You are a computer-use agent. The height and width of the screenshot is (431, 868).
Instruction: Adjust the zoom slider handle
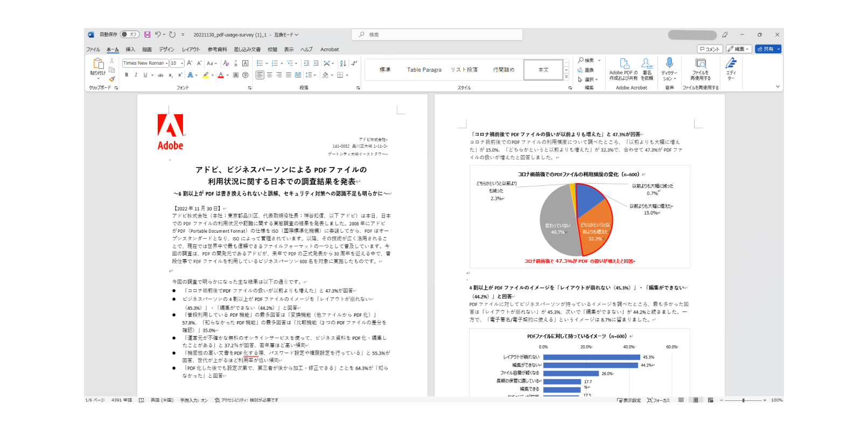click(x=743, y=400)
